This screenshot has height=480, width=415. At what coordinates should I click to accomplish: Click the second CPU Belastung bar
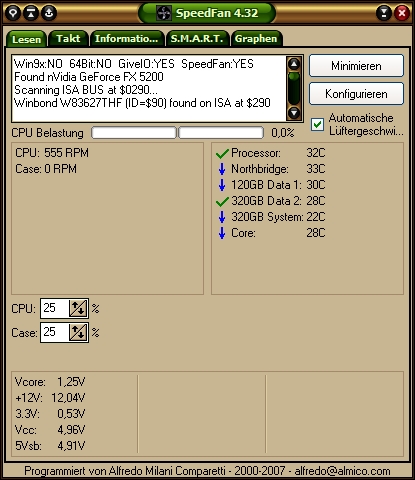click(221, 133)
